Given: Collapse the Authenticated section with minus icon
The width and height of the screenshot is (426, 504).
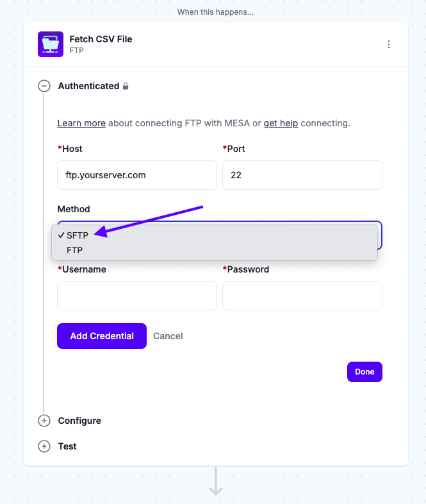Looking at the screenshot, I should [x=44, y=86].
